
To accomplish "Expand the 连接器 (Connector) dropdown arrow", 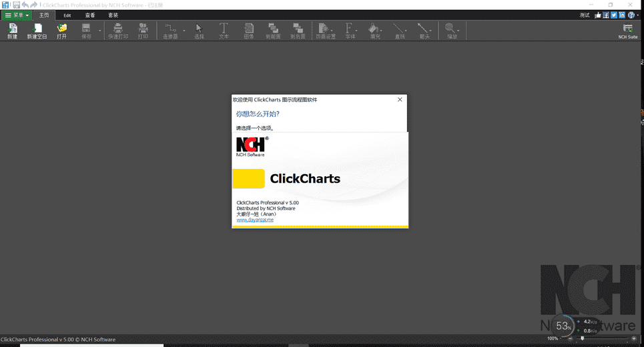I will coord(184,31).
